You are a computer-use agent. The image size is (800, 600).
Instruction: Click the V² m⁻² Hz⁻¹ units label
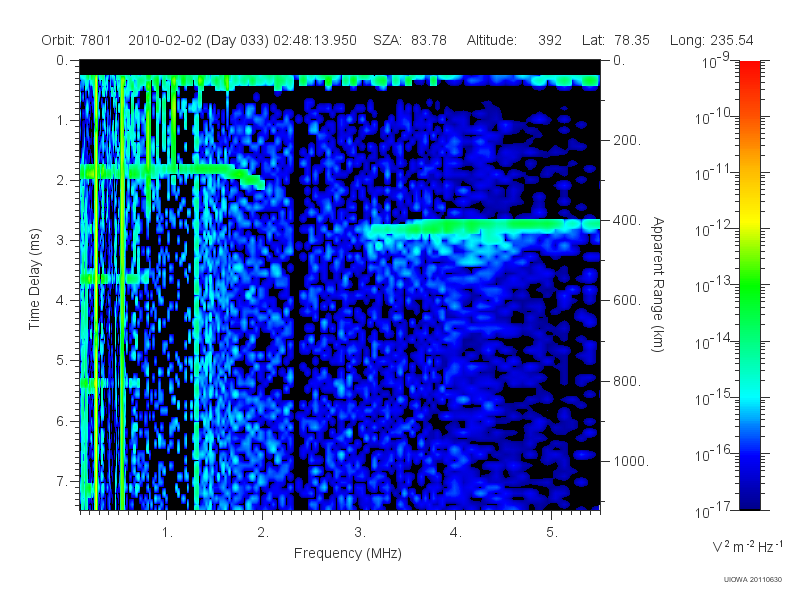746,546
